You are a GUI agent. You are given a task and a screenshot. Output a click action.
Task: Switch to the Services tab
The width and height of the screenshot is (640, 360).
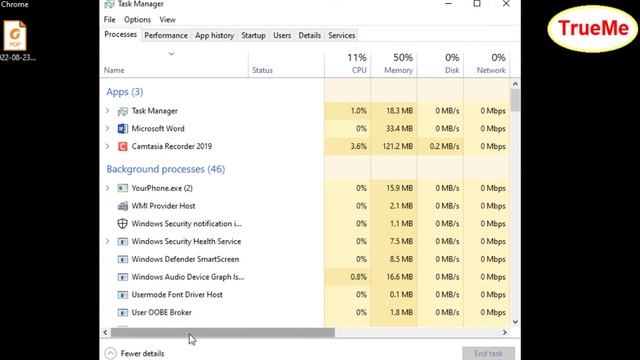point(342,36)
